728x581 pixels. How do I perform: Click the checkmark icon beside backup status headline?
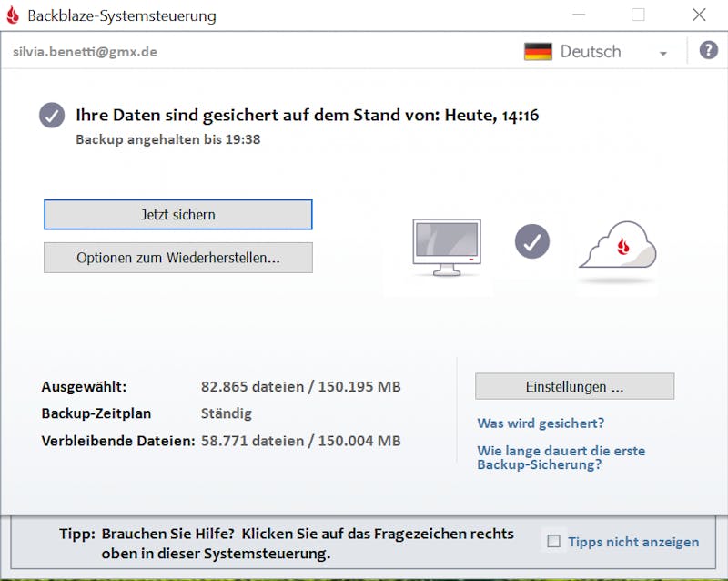52,116
